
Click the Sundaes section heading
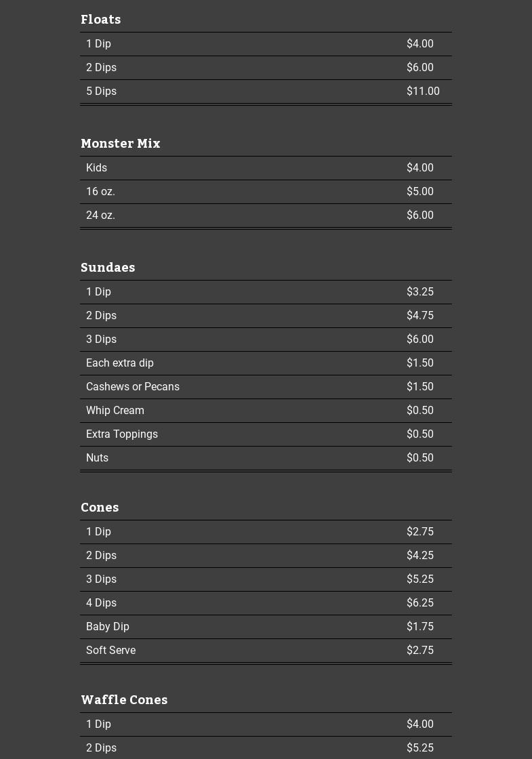(x=108, y=267)
